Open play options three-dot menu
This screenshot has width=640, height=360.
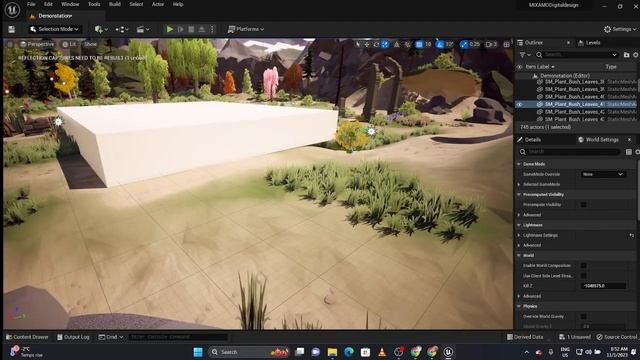[x=212, y=29]
